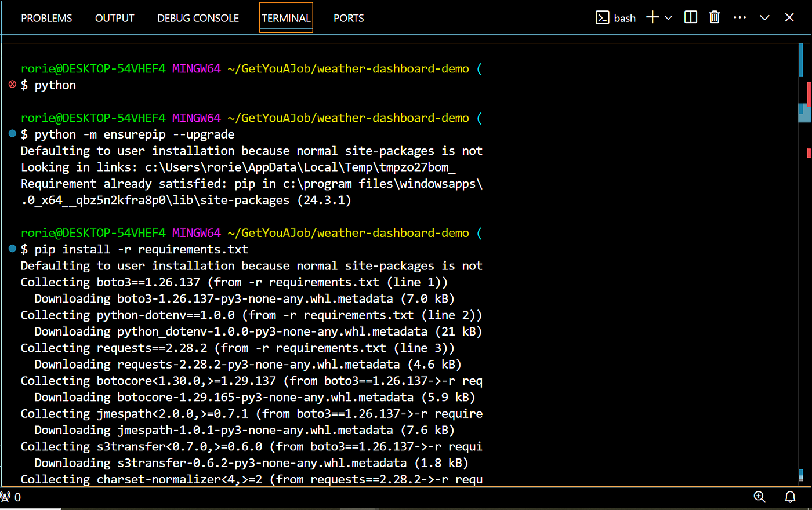This screenshot has height=510, width=812.
Task: Switch to the OUTPUT tab
Action: coord(114,18)
